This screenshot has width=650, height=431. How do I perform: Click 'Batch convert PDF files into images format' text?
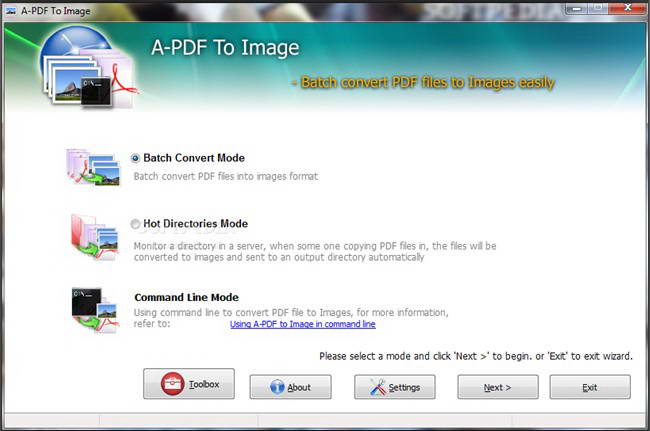click(226, 177)
